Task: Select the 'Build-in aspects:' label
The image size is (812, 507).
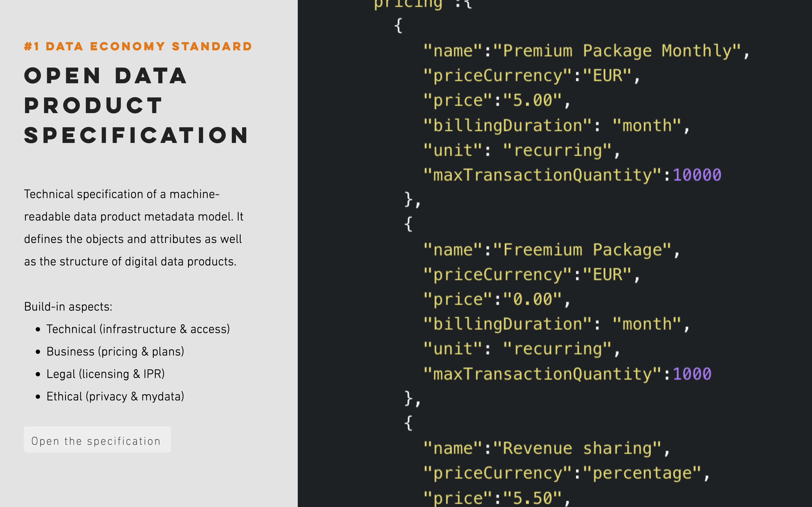Action: pos(68,306)
